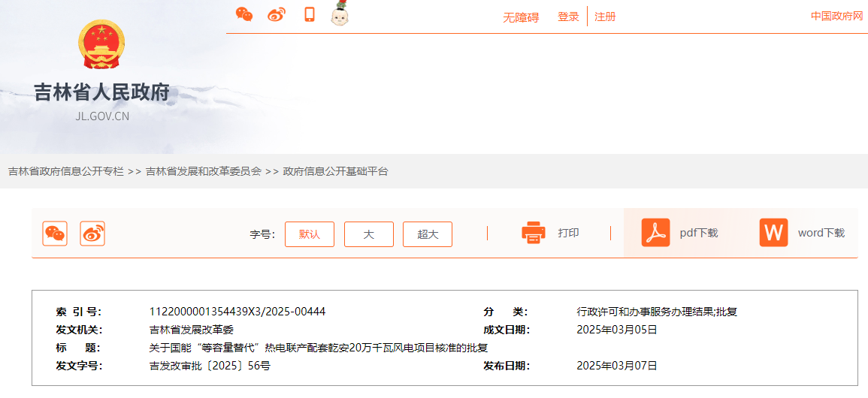Go to 吉林省政府信息公开专栏 breadcrumb
Screen dimensions: 868x398
point(66,171)
